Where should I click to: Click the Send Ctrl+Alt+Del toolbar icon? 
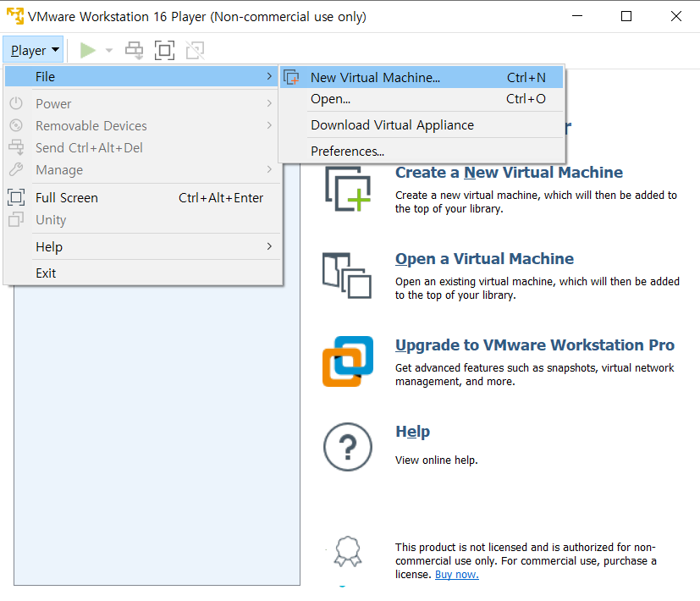[x=134, y=50]
